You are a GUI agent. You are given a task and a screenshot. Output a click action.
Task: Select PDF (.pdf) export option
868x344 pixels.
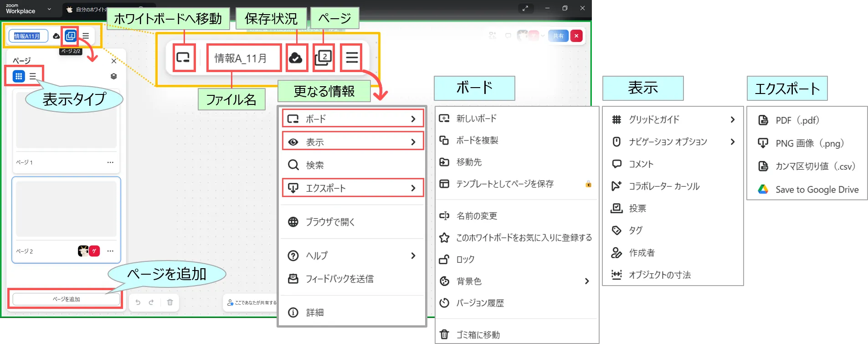tap(797, 120)
